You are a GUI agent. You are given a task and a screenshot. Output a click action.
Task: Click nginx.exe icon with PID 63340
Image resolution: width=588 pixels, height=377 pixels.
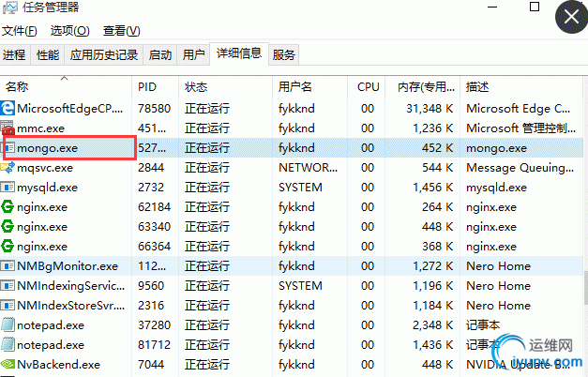8,226
